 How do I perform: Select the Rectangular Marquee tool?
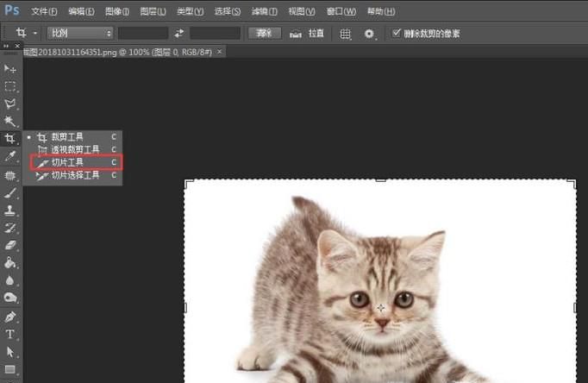pyautogui.click(x=10, y=86)
